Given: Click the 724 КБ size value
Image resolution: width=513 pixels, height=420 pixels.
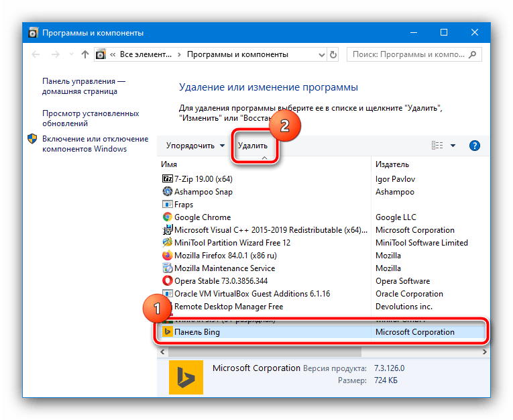Looking at the screenshot, I should 386,380.
